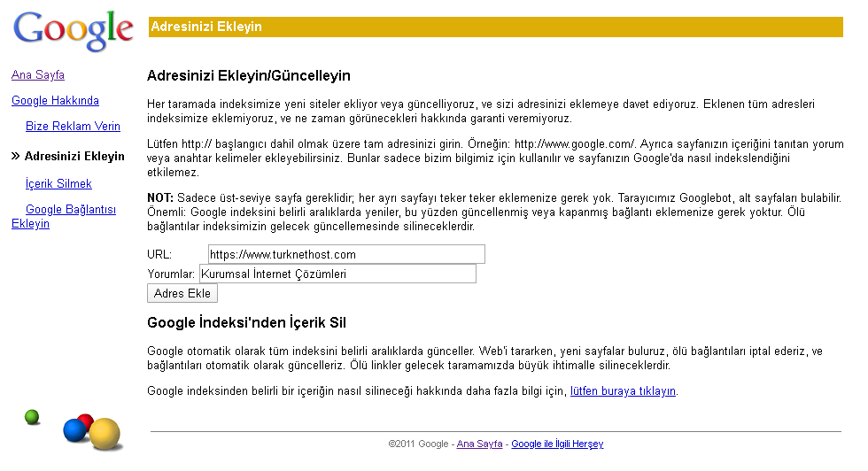Open the Google Hakkında link
Image resolution: width=868 pixels, height=471 pixels.
click(x=55, y=101)
